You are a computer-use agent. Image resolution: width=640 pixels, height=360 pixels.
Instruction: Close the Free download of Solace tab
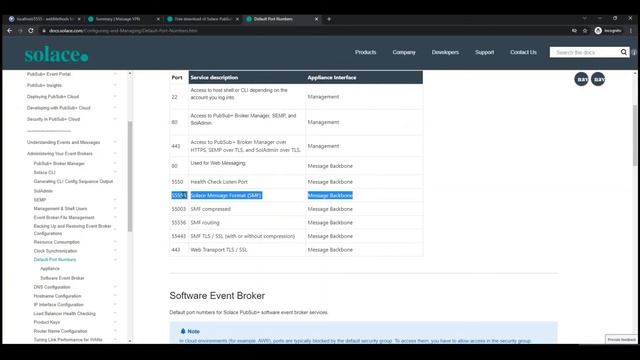[237, 19]
